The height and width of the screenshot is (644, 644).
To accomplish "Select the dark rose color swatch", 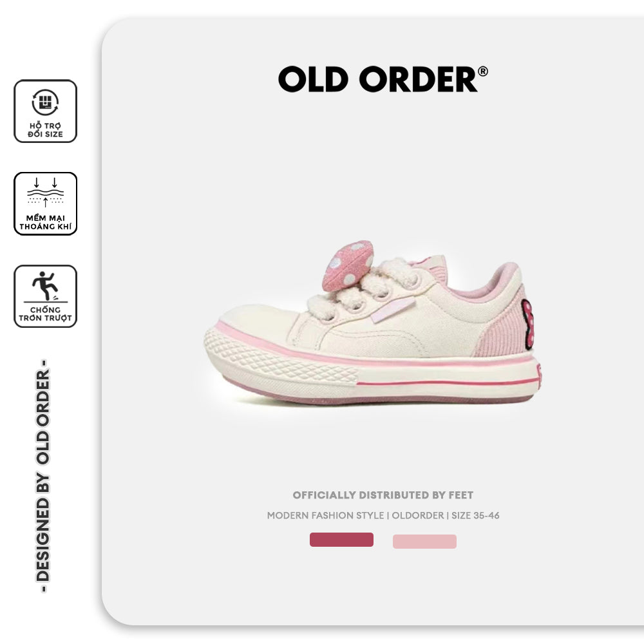I will 341,540.
